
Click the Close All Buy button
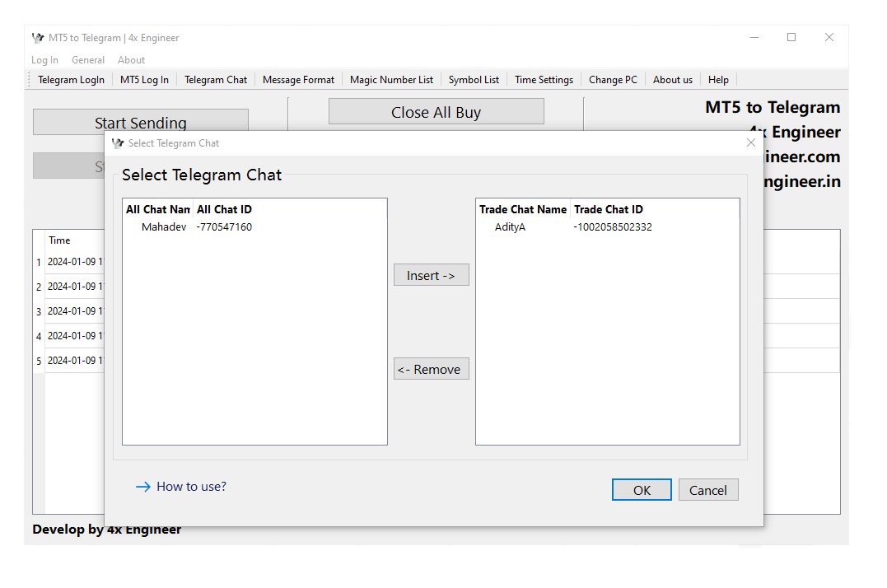(x=436, y=112)
